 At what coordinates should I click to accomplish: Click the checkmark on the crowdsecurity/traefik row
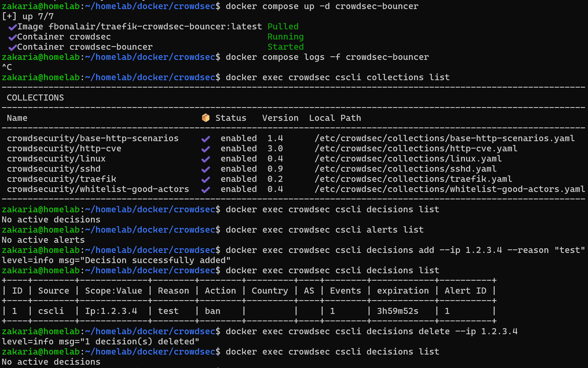click(206, 180)
